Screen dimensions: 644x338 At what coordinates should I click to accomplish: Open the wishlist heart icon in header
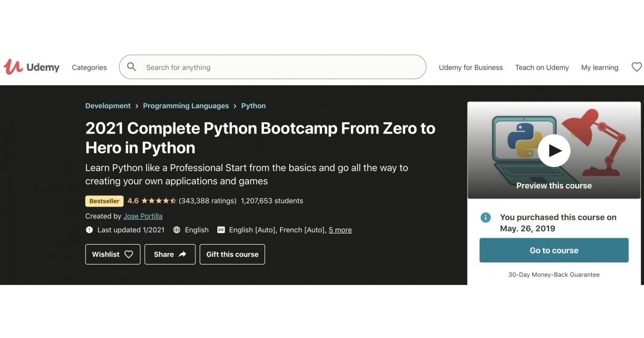tap(636, 67)
